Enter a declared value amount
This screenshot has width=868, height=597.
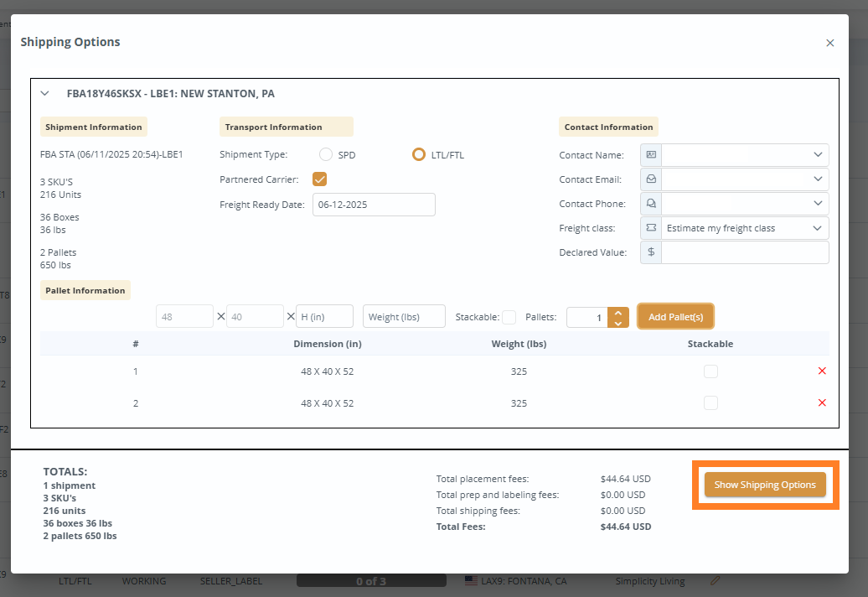[745, 252]
